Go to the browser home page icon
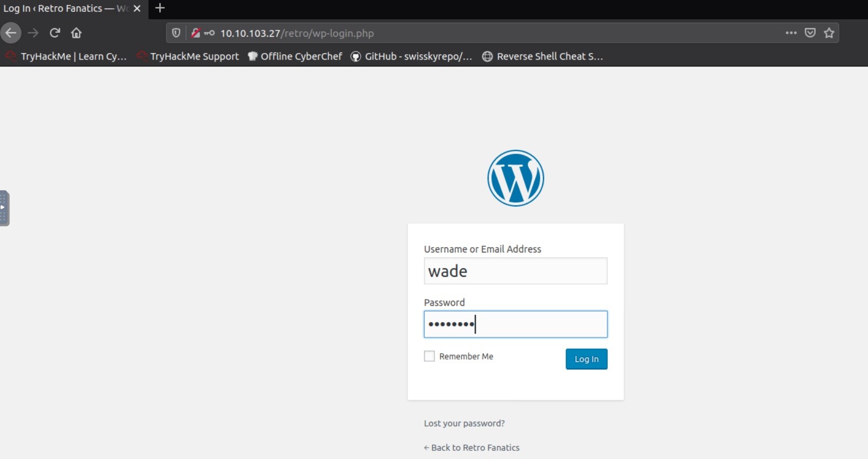The height and width of the screenshot is (459, 868). (76, 33)
